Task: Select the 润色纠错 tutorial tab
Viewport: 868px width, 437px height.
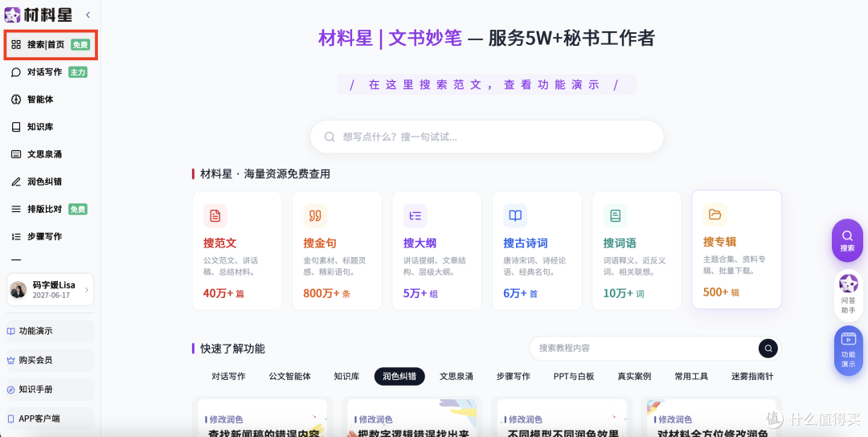Action: [x=399, y=377]
